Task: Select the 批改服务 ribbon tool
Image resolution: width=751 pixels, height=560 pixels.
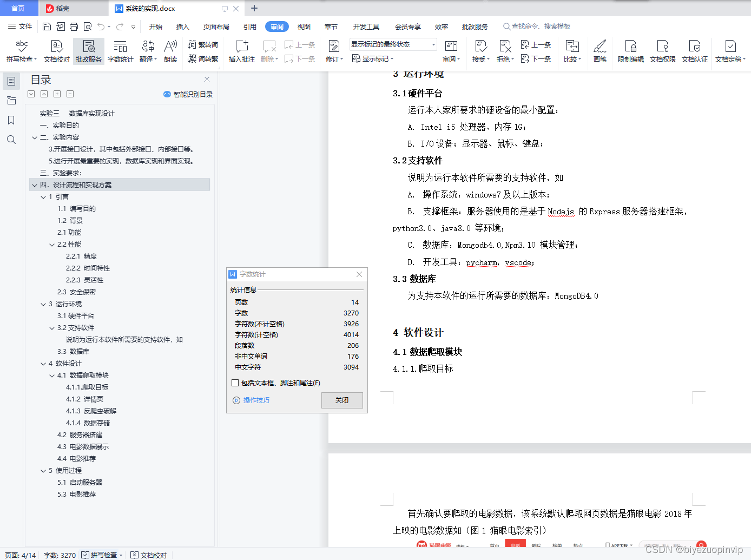Action: tap(89, 51)
